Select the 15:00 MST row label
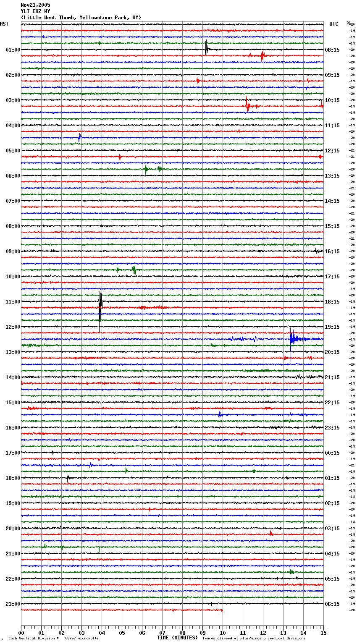This screenshot has width=357, height=644. [x=13, y=403]
